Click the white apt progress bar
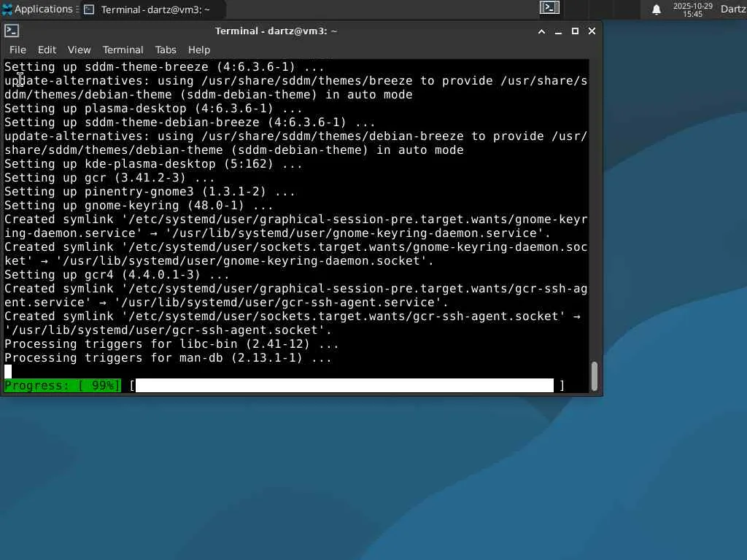The width and height of the screenshot is (747, 560). [344, 385]
